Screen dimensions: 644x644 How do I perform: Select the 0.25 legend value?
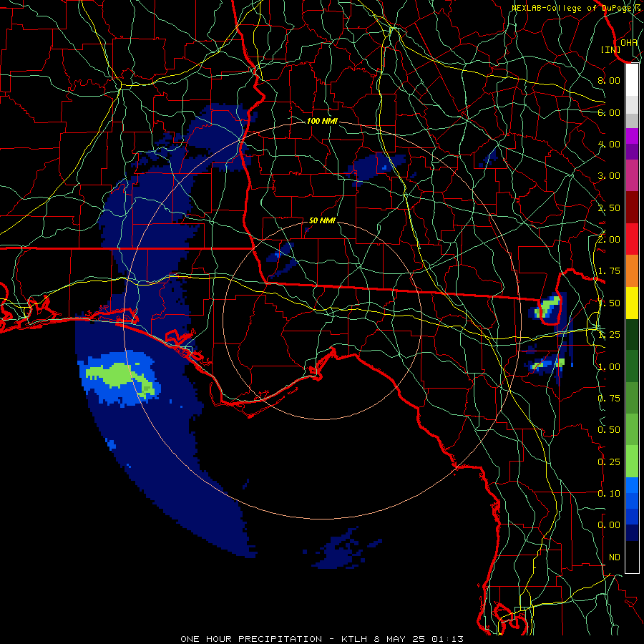point(609,462)
